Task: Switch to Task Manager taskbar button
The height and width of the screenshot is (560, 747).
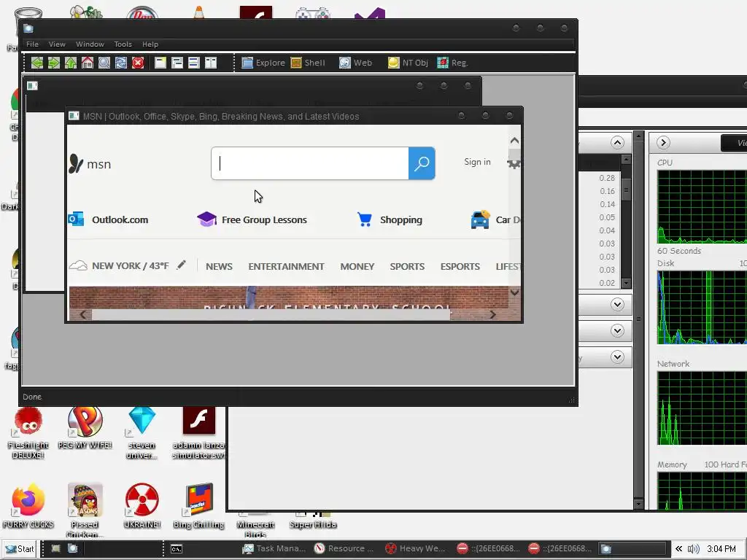Action: [274, 548]
